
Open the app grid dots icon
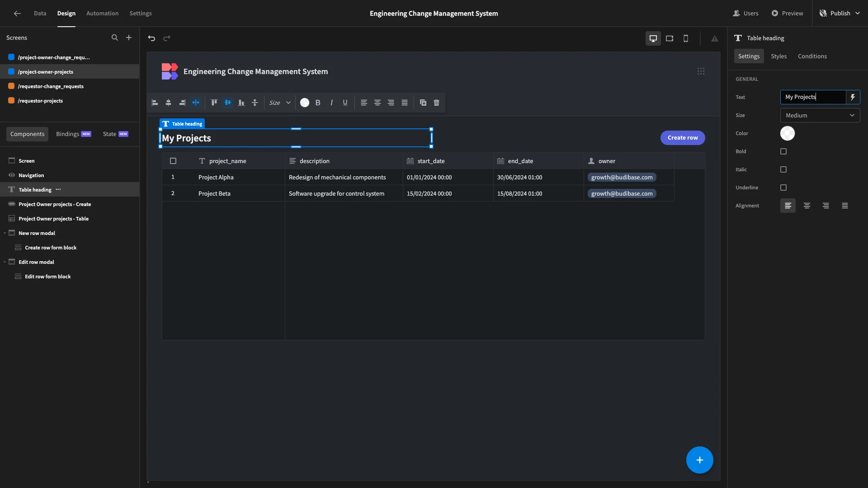pyautogui.click(x=701, y=71)
